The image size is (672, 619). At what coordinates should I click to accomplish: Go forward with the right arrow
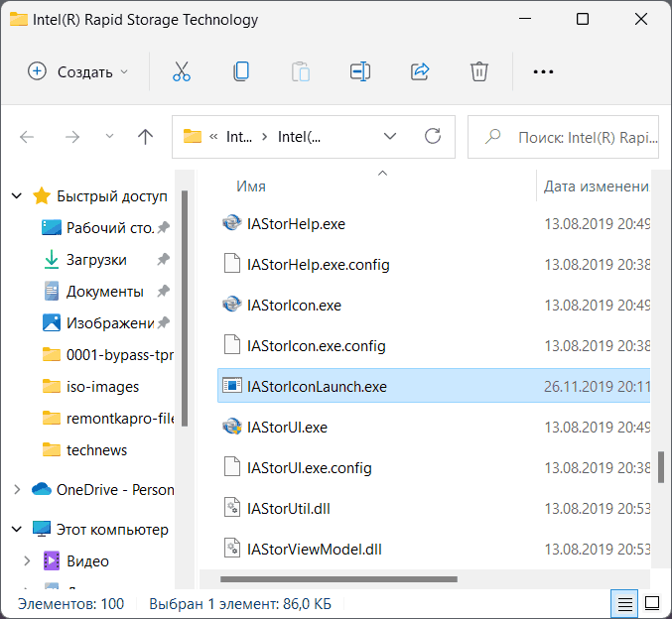coord(72,137)
